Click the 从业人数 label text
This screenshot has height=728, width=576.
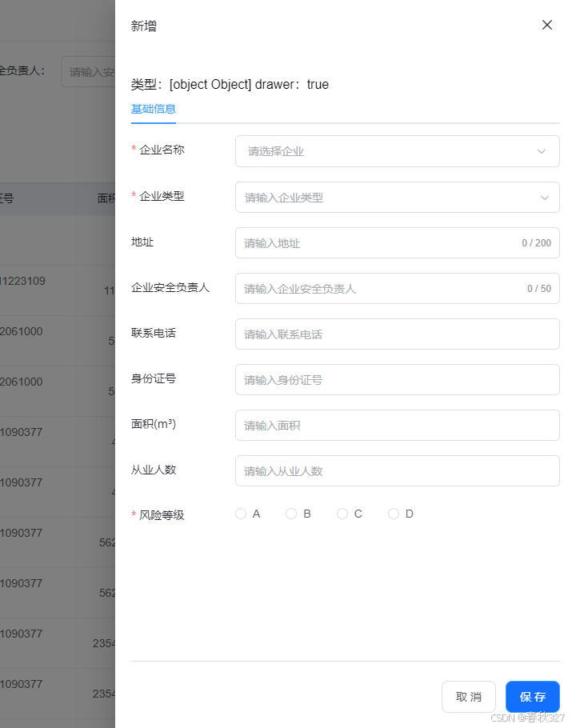153,470
